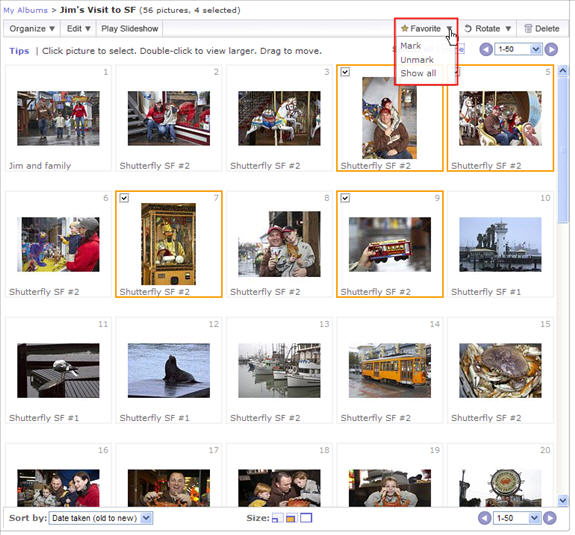Choose Show all from Favorite menu
Image resolution: width=575 pixels, height=535 pixels.
(x=418, y=73)
